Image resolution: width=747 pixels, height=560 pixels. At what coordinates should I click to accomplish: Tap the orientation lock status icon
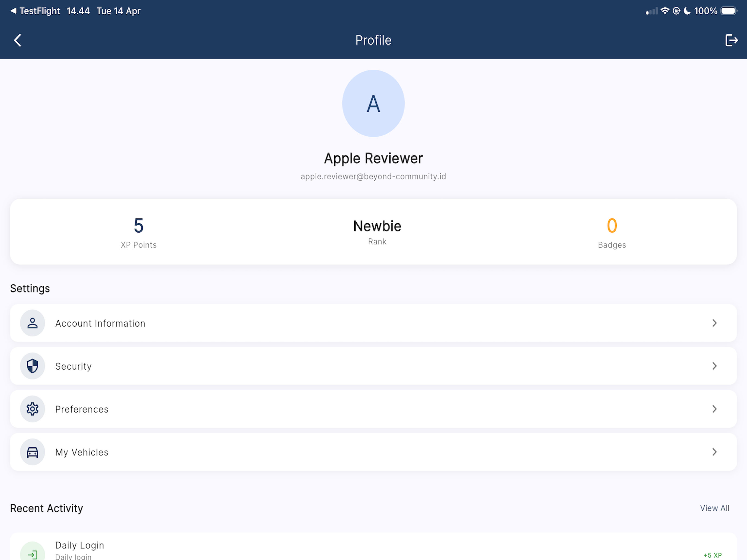[676, 11]
